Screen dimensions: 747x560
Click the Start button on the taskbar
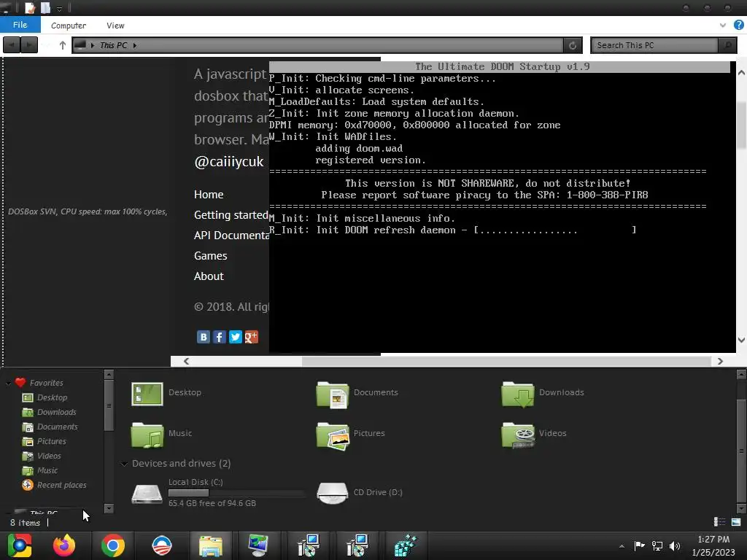pyautogui.click(x=20, y=545)
